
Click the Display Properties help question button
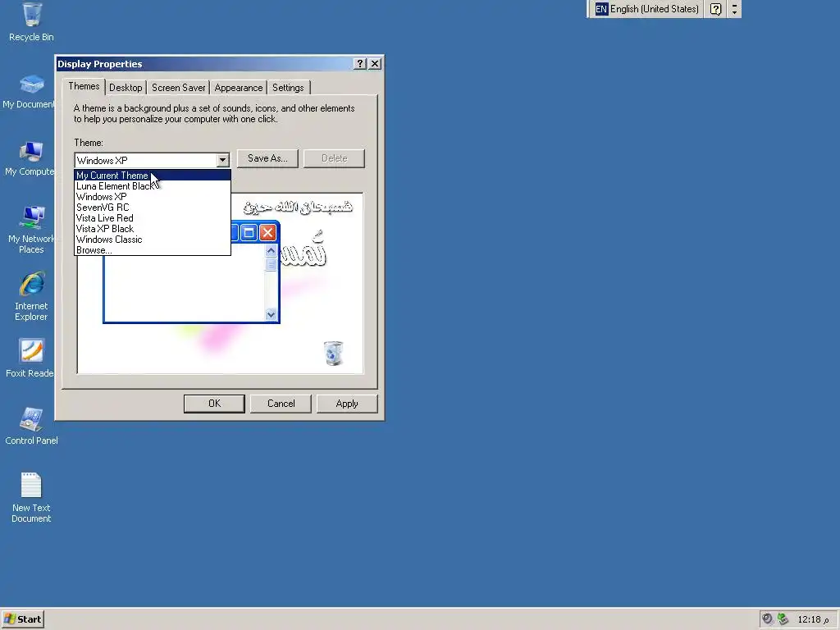[x=360, y=64]
